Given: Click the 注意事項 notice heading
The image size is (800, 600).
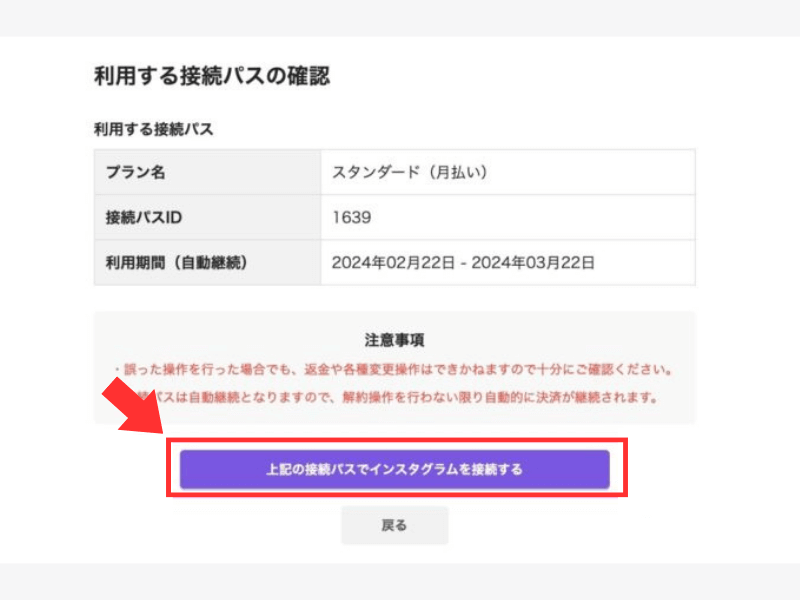Looking at the screenshot, I should [x=395, y=339].
